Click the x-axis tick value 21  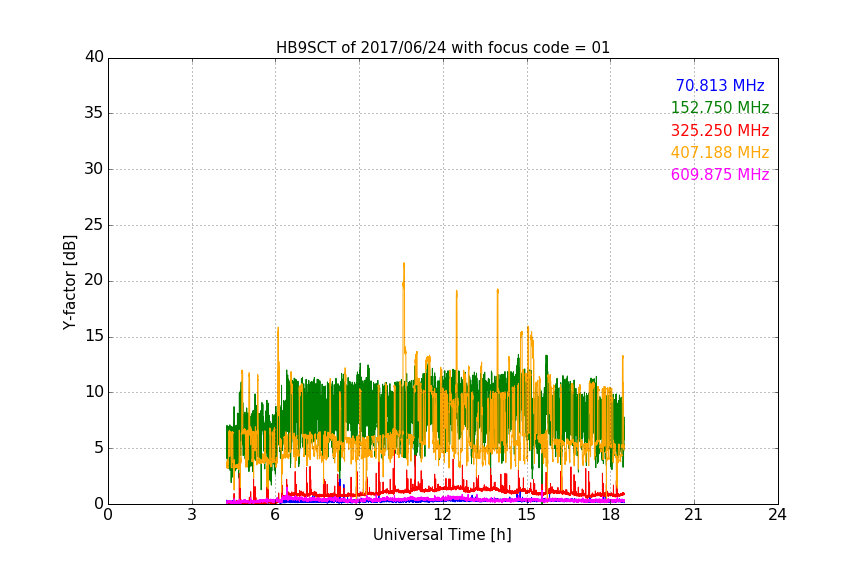[694, 515]
